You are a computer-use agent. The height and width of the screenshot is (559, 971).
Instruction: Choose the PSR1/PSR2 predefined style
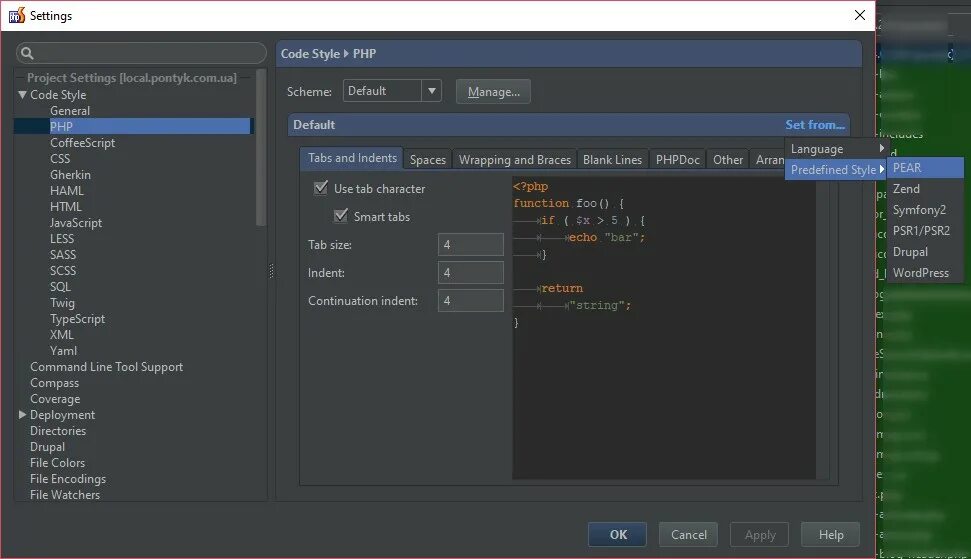pyautogui.click(x=925, y=231)
